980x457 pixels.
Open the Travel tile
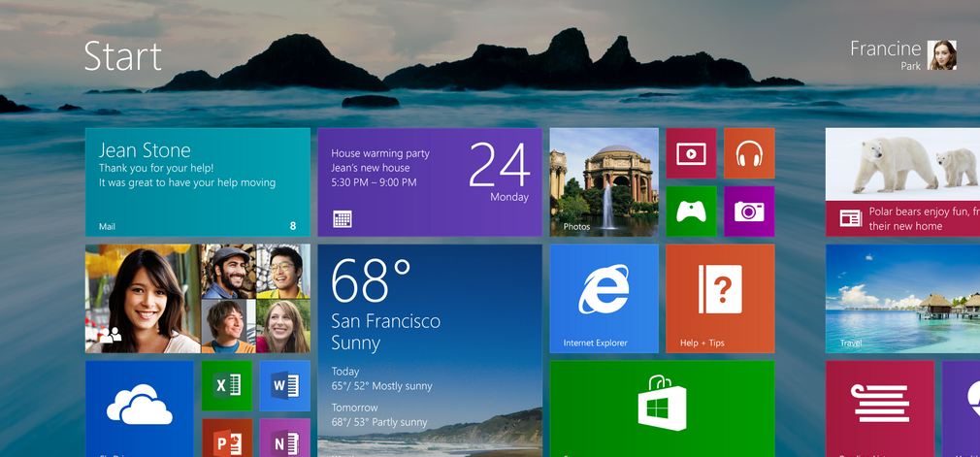[902, 298]
